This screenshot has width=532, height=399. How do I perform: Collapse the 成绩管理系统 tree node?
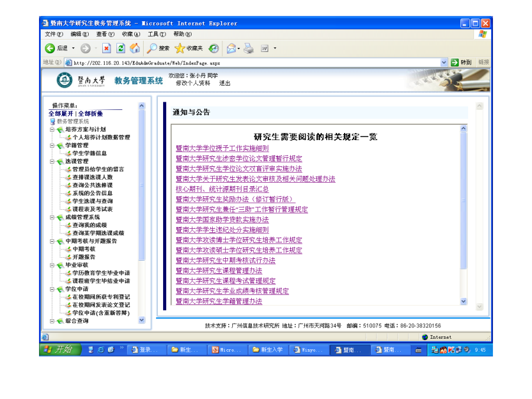click(52, 218)
